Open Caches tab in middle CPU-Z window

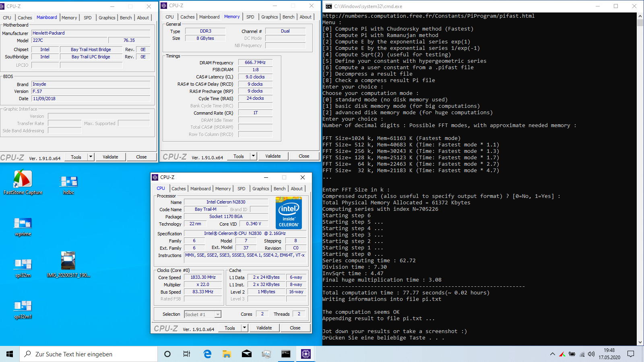(x=188, y=17)
